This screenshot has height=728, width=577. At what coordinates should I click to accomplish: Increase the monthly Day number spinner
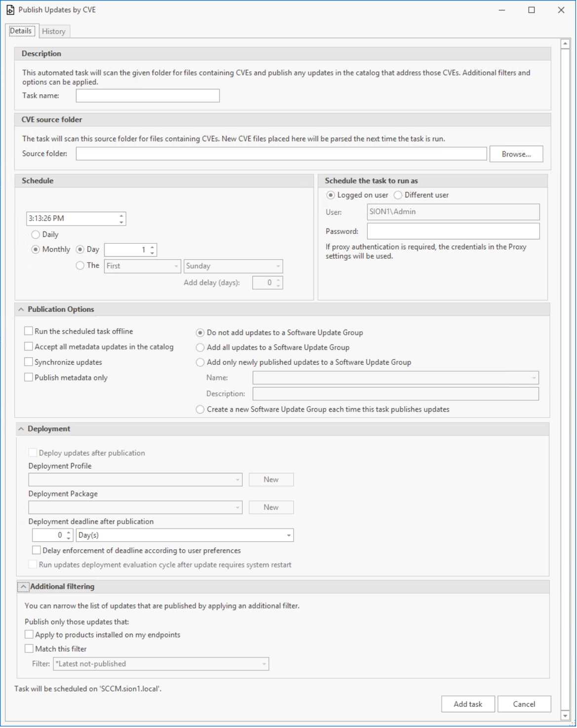(x=153, y=247)
